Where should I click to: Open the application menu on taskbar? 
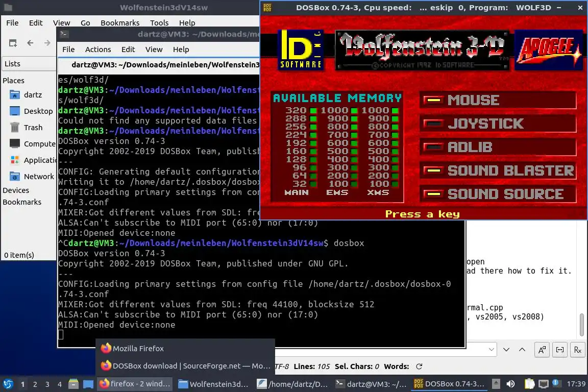pos(8,384)
